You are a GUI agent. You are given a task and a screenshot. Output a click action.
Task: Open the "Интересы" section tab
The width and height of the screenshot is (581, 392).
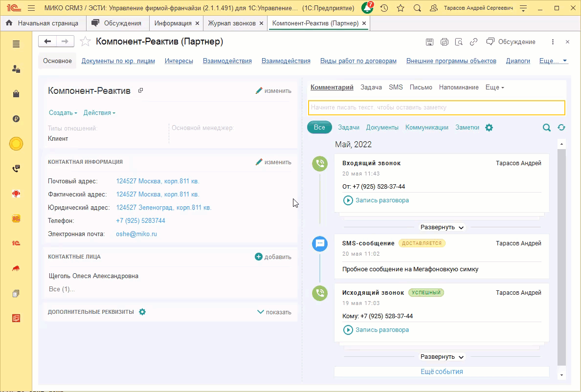(x=179, y=61)
